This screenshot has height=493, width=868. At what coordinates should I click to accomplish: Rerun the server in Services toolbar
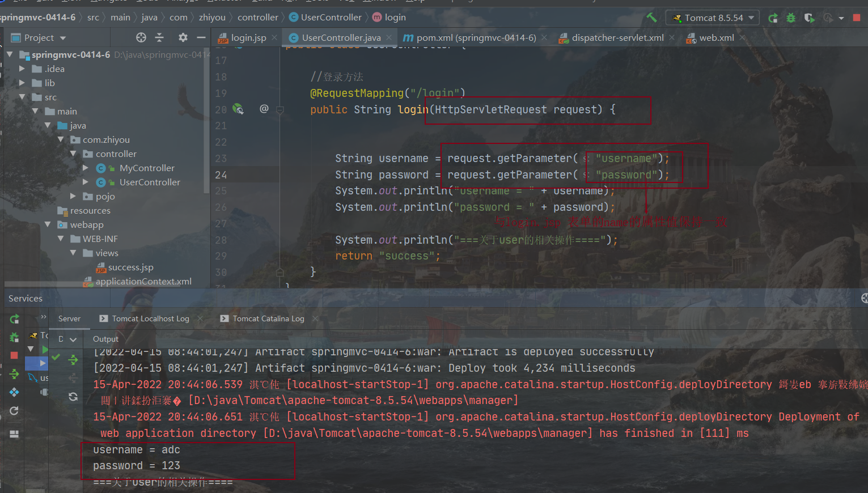14,319
